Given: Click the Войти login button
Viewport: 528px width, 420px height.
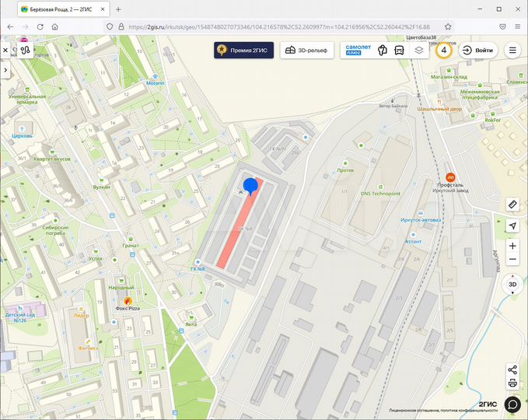Looking at the screenshot, I should (478, 51).
